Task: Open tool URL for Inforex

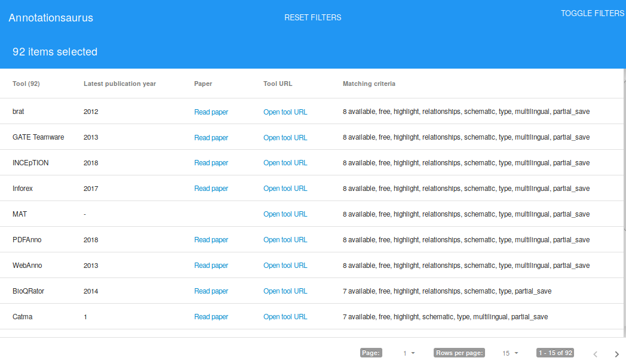Action: pos(285,188)
